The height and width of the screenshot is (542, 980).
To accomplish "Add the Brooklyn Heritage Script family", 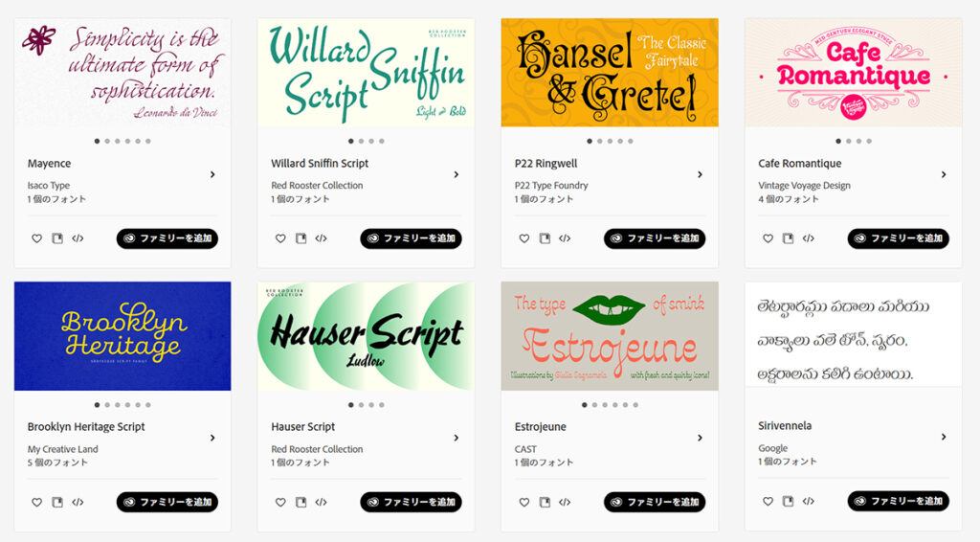I will (167, 502).
